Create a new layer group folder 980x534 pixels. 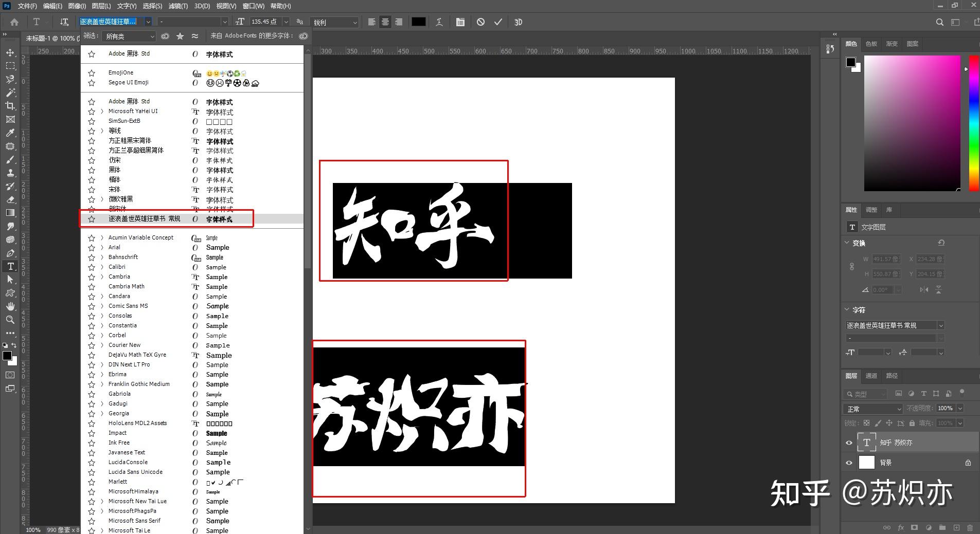(x=942, y=527)
